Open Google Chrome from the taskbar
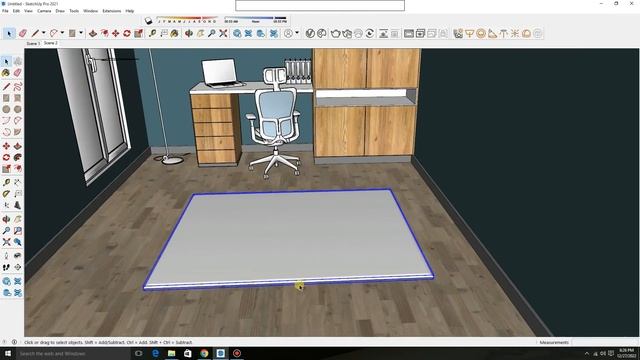The width and height of the screenshot is (640, 360). click(204, 353)
